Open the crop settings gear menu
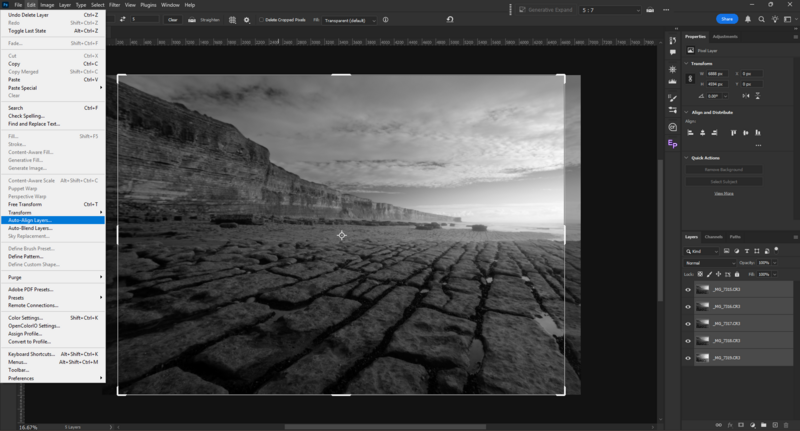 (x=247, y=20)
